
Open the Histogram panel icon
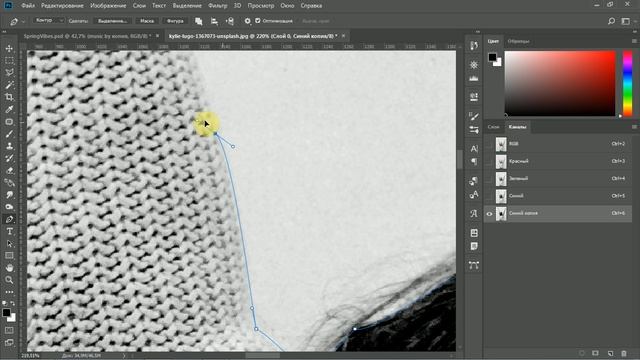coord(473,78)
